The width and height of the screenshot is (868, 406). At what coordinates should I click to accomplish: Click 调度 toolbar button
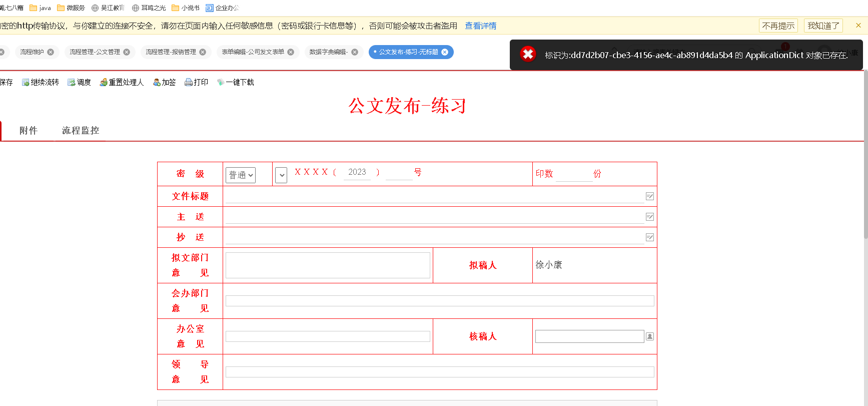tap(80, 82)
